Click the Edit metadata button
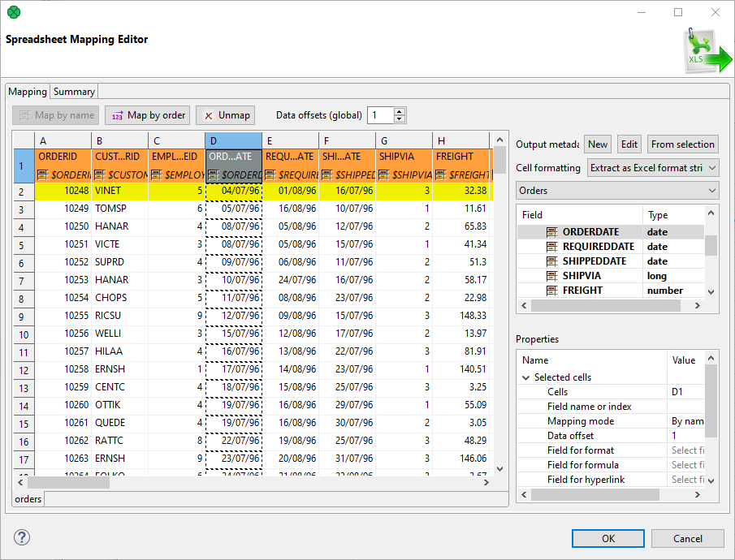735x560 pixels. [x=630, y=144]
